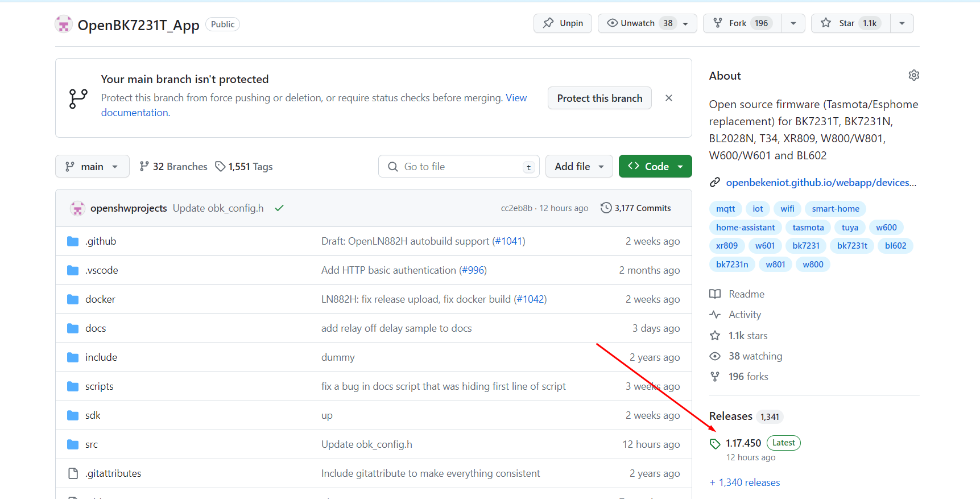This screenshot has width=980, height=499.
Task: Select the w600 topic tag
Action: pyautogui.click(x=886, y=228)
